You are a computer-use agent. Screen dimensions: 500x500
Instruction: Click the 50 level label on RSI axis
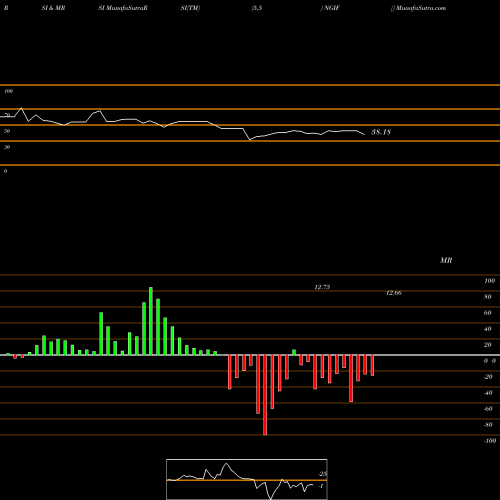coord(7,131)
